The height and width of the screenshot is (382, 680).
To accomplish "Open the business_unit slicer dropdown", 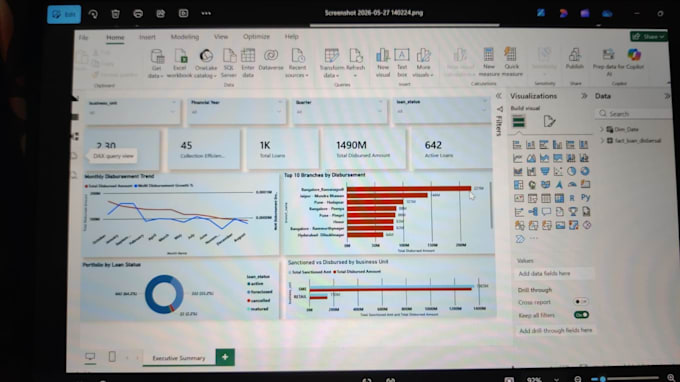I will pyautogui.click(x=173, y=112).
